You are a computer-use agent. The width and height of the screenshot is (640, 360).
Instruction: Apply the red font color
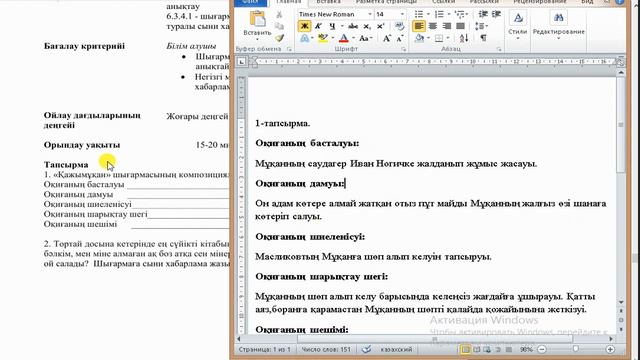tap(344, 38)
